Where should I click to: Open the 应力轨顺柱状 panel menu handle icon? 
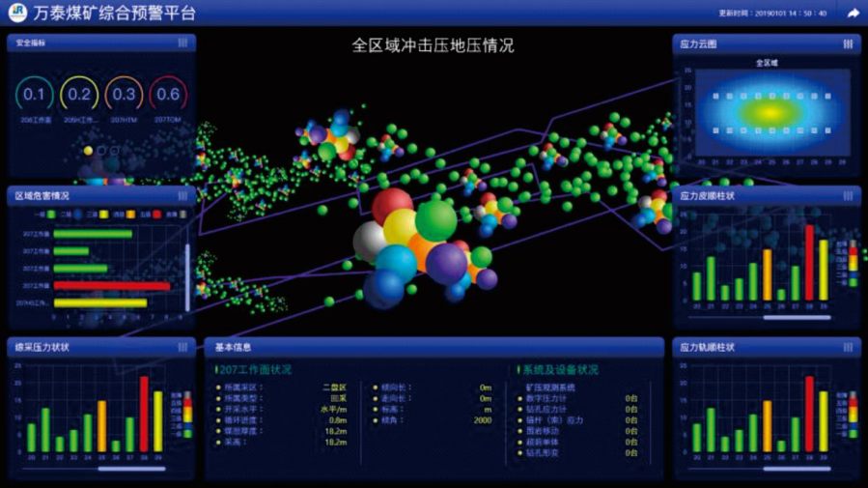848,347
